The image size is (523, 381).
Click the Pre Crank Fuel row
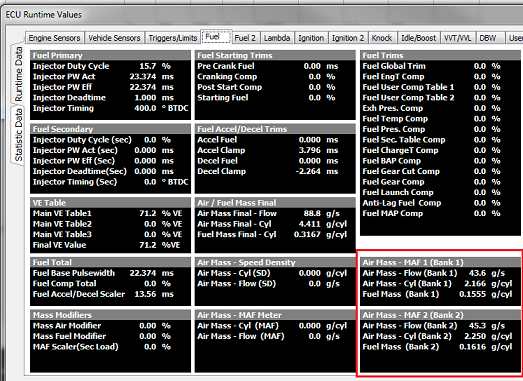(x=275, y=66)
